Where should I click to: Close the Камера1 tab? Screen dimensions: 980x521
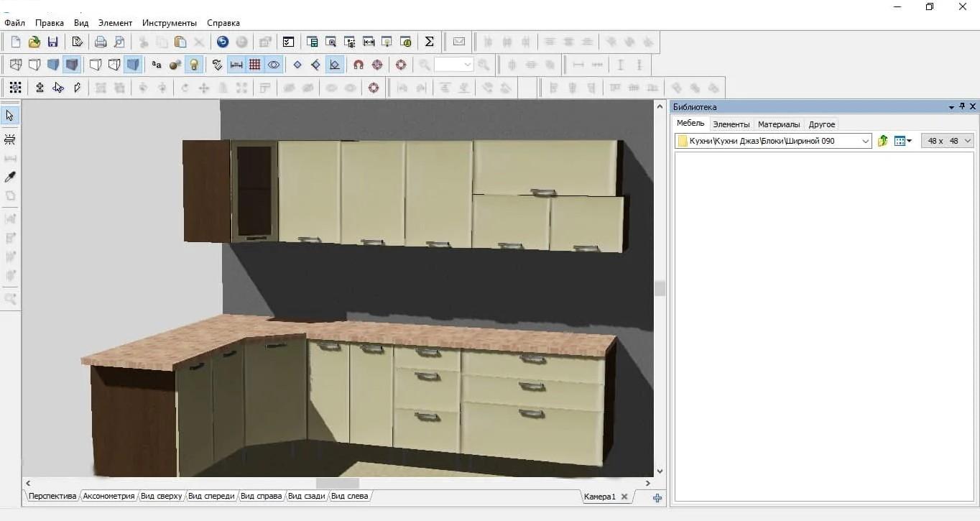(x=624, y=497)
